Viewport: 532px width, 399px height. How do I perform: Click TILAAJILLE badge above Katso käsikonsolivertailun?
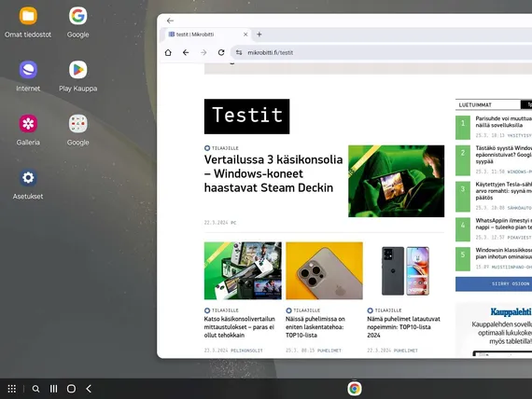(x=221, y=310)
